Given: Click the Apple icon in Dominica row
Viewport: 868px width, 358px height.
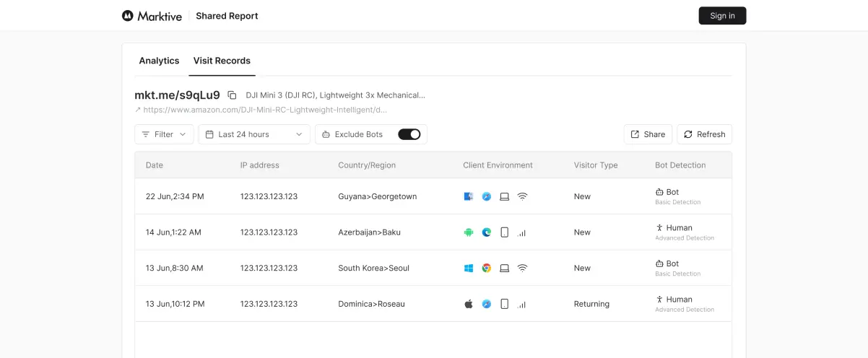Looking at the screenshot, I should (x=469, y=304).
